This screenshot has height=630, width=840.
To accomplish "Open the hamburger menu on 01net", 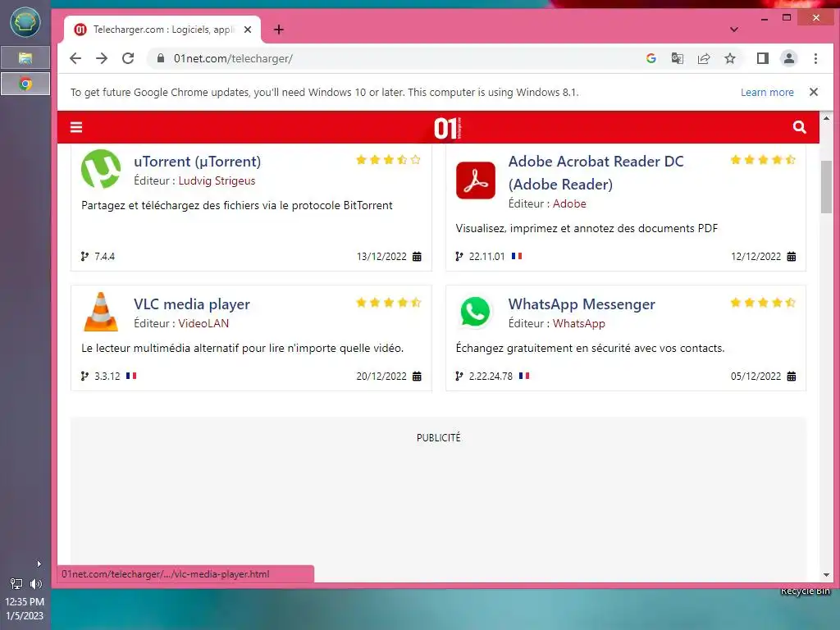I will point(76,127).
